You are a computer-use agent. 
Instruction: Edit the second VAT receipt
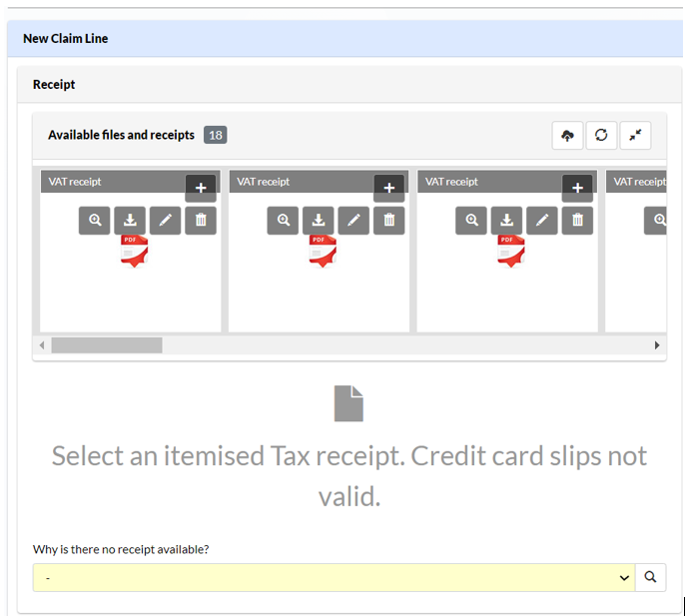tap(353, 220)
